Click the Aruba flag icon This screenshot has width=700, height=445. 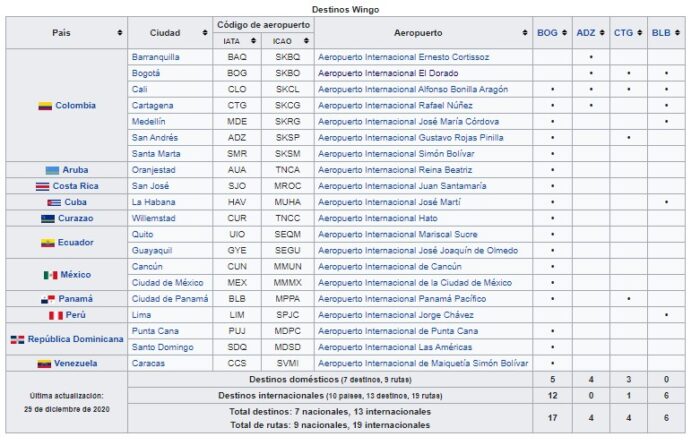52,170
